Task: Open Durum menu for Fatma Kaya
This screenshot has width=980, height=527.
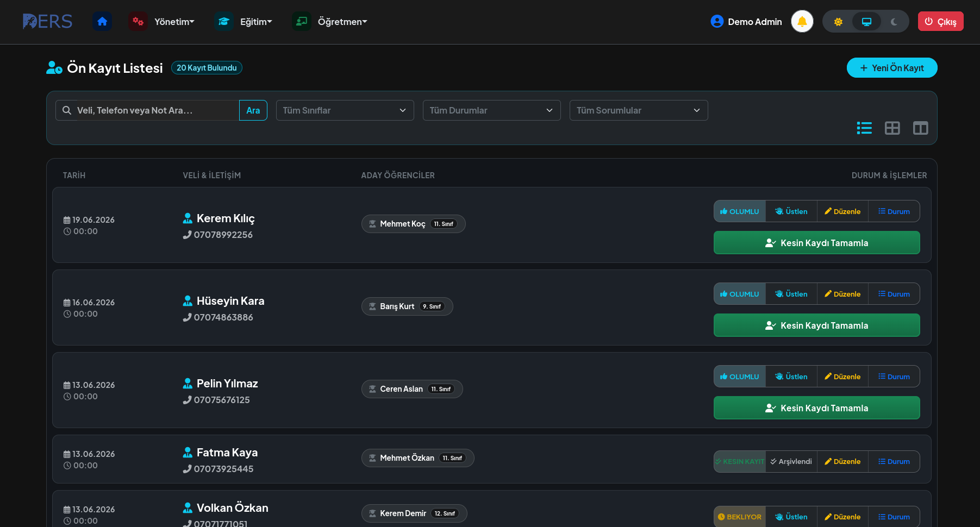Action: pos(894,461)
